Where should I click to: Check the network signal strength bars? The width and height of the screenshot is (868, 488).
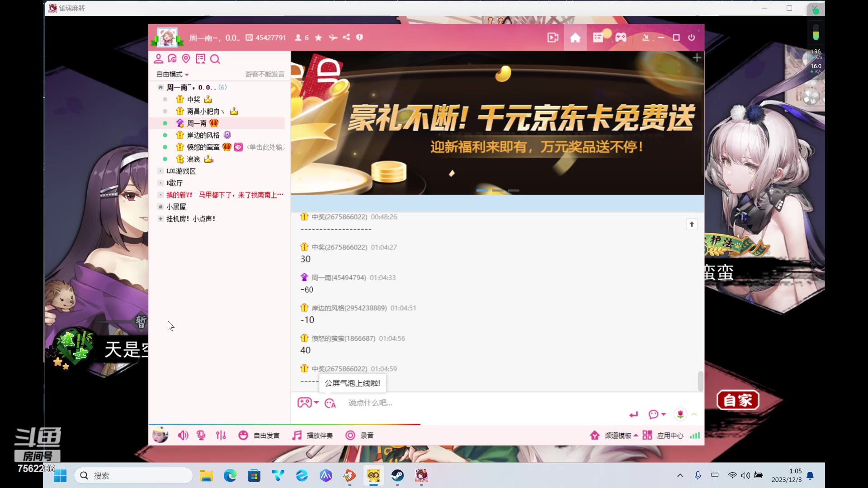[695, 435]
